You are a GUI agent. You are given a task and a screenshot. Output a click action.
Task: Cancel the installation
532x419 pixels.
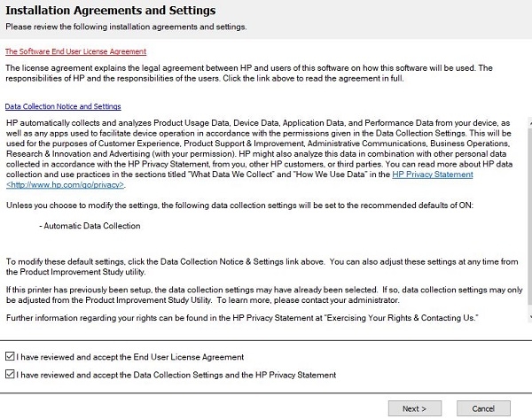tap(483, 408)
